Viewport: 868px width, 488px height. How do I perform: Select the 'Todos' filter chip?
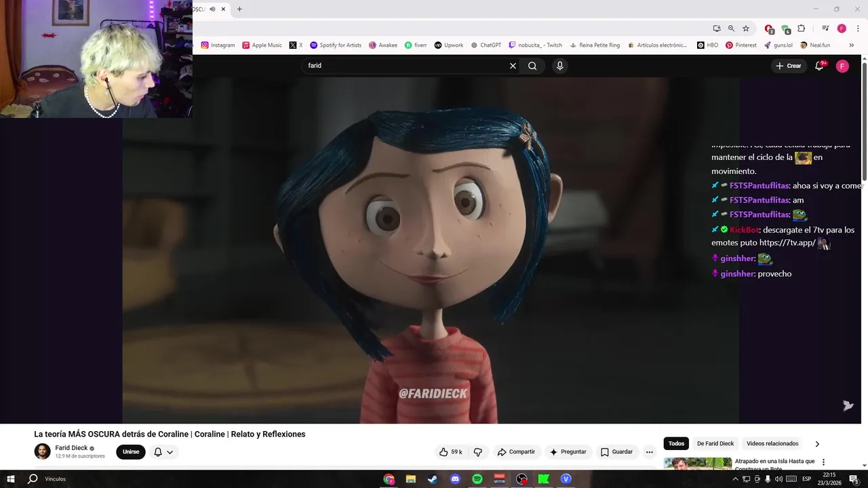click(x=676, y=444)
